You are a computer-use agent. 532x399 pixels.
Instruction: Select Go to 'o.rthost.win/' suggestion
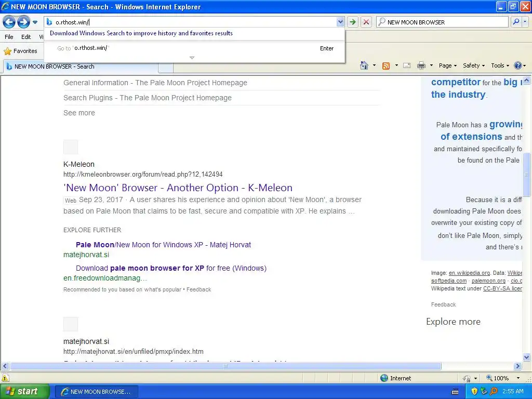point(194,48)
